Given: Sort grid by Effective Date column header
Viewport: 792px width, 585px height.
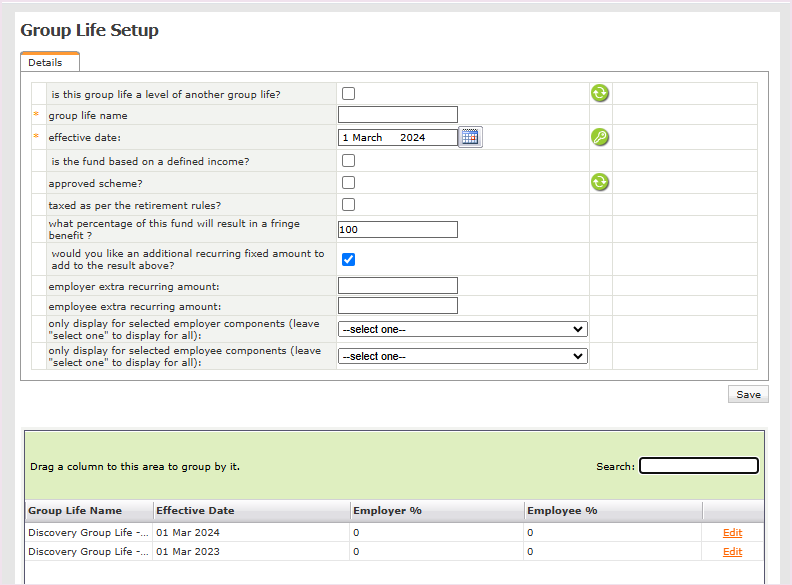Looking at the screenshot, I should pyautogui.click(x=195, y=511).
